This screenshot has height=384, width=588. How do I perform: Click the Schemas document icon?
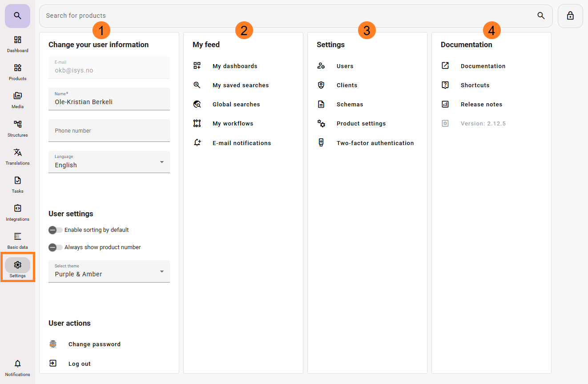tap(321, 104)
